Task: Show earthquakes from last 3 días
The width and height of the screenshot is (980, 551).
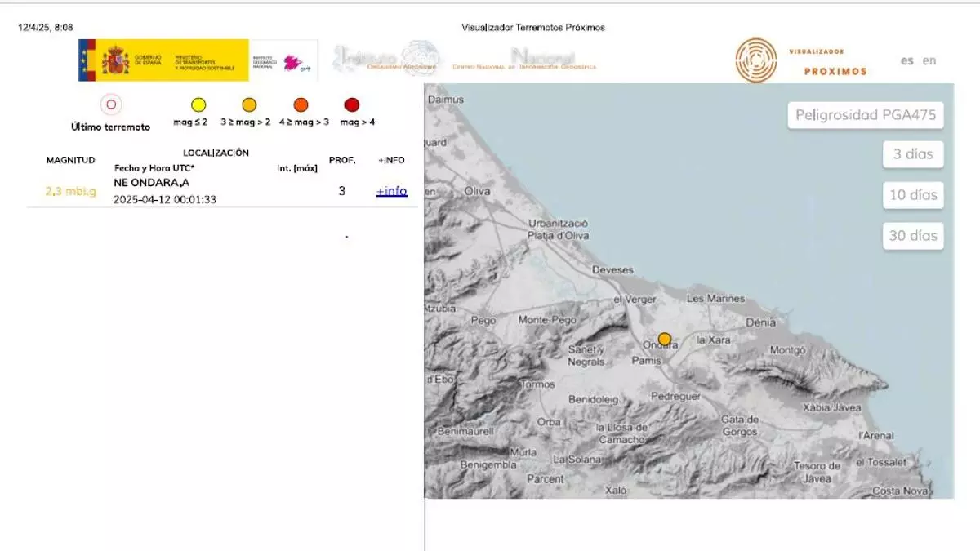Action: [913, 154]
